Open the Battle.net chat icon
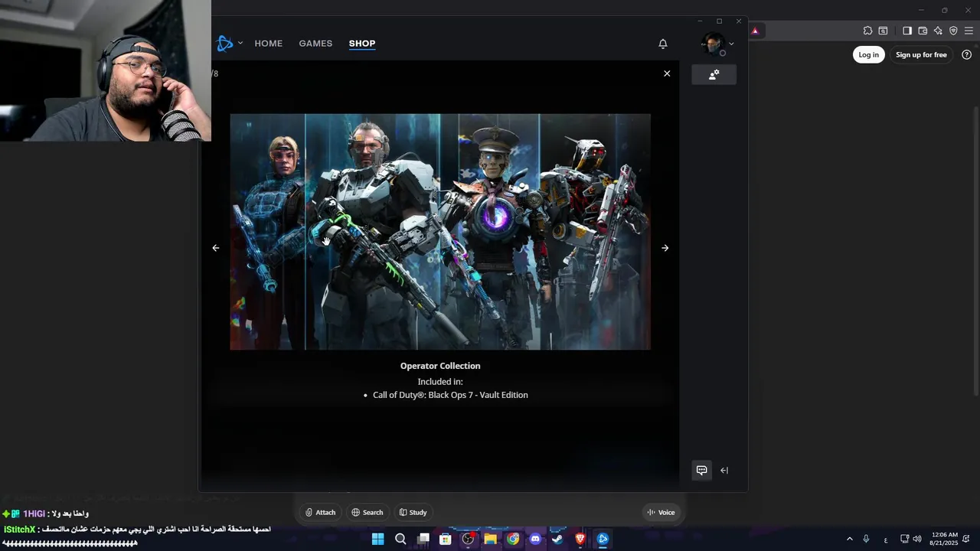The height and width of the screenshot is (551, 980). point(701,470)
